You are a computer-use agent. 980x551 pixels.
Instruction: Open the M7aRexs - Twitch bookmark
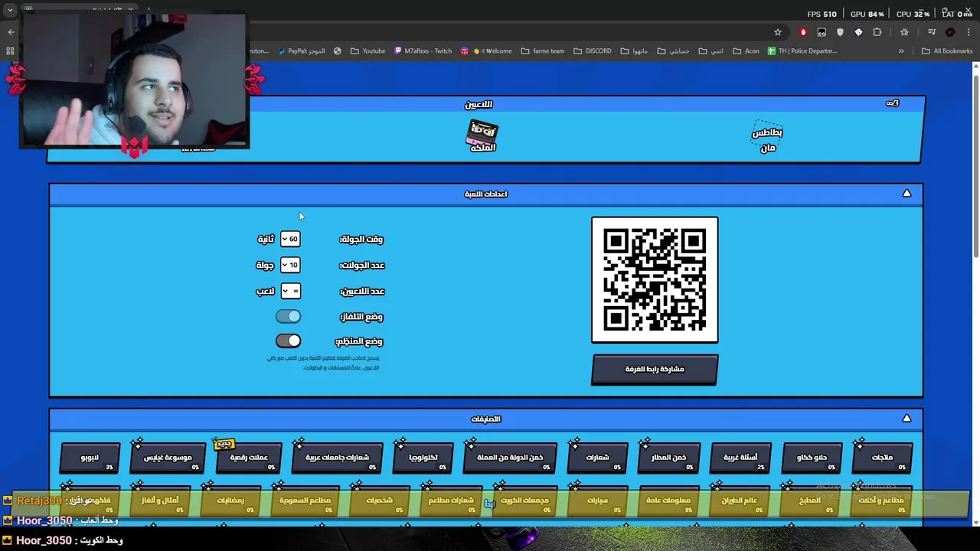pos(423,51)
